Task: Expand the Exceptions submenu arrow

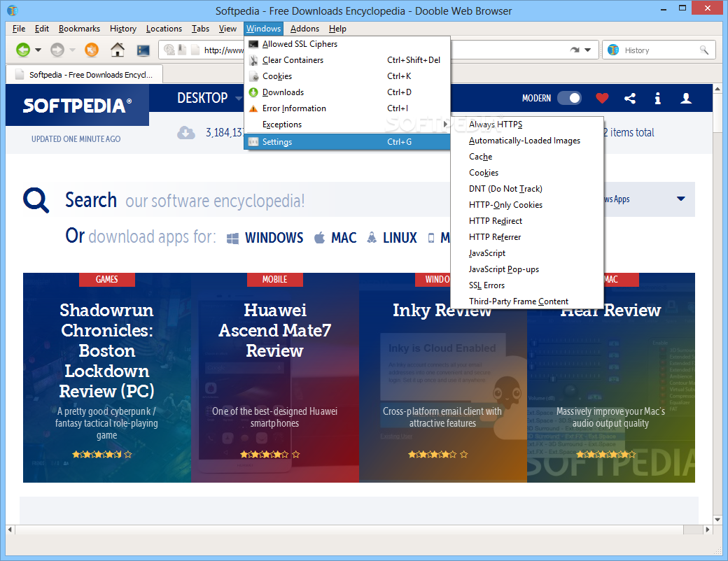Action: 445,125
